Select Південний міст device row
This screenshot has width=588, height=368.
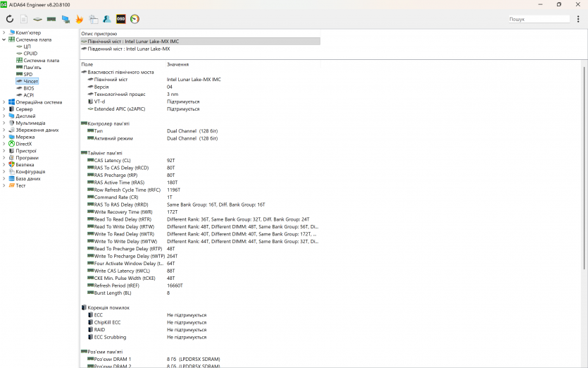click(128, 49)
